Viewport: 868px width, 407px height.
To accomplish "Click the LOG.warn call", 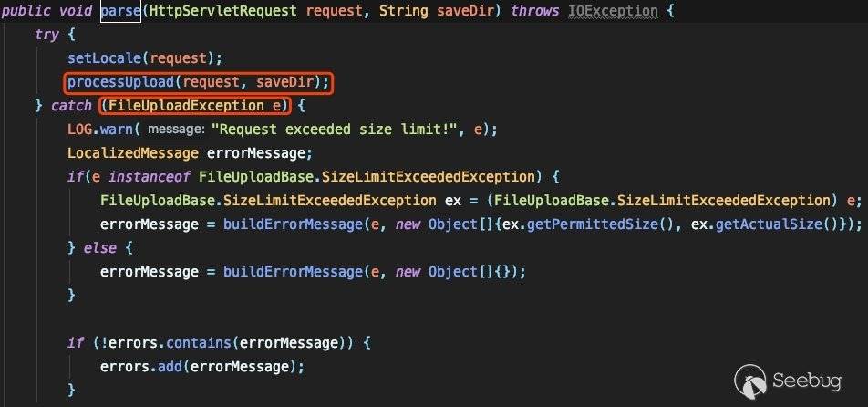I will pos(101,129).
